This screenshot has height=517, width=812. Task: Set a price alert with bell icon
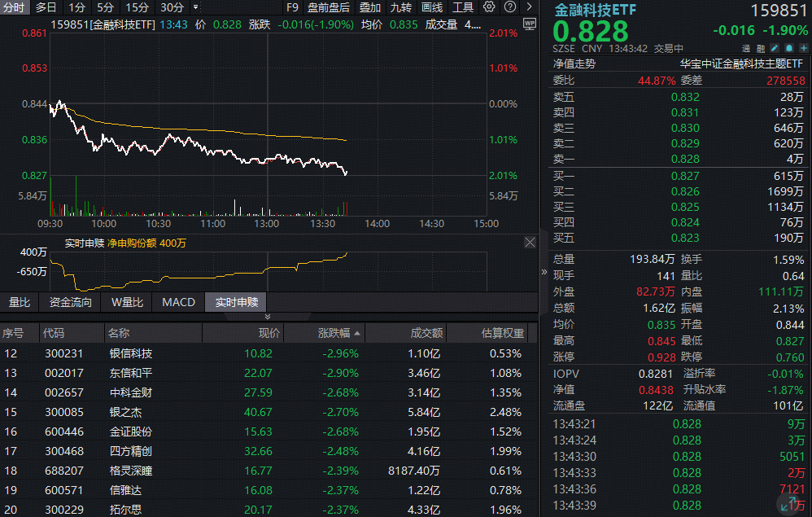click(x=787, y=49)
